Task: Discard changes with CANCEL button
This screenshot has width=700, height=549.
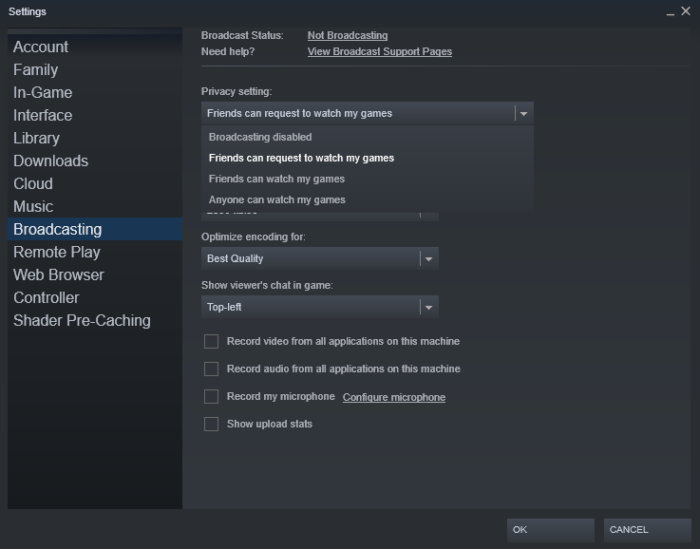Action: [647, 530]
